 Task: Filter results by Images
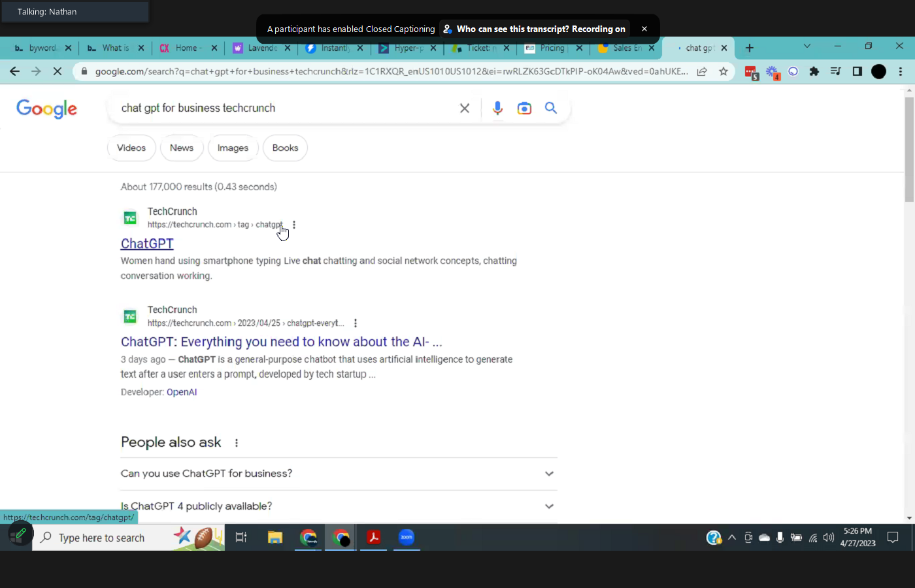coord(233,148)
